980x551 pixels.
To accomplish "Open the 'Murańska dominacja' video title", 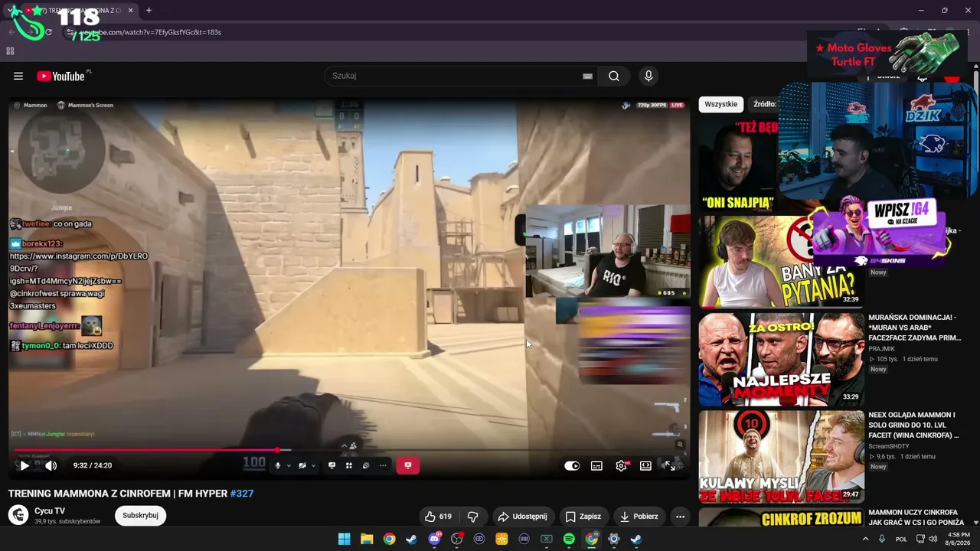I will click(x=914, y=327).
